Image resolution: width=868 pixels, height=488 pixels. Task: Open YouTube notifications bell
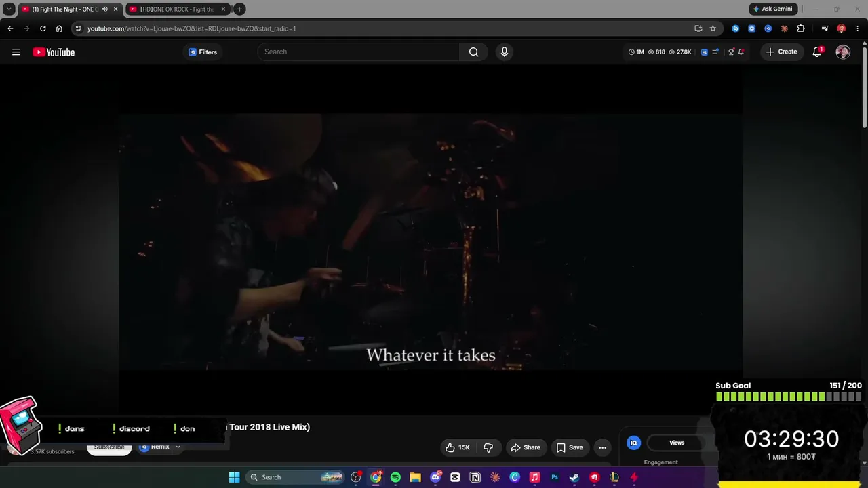[817, 52]
